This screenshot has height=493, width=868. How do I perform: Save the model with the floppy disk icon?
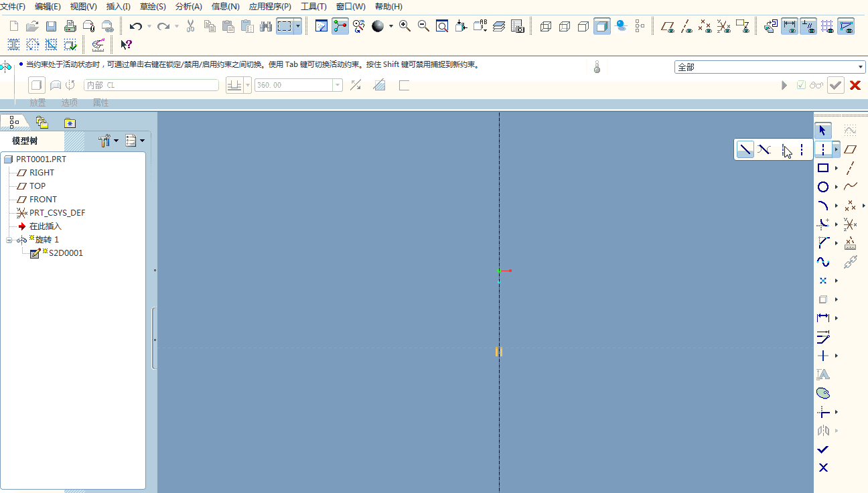pyautogui.click(x=51, y=26)
